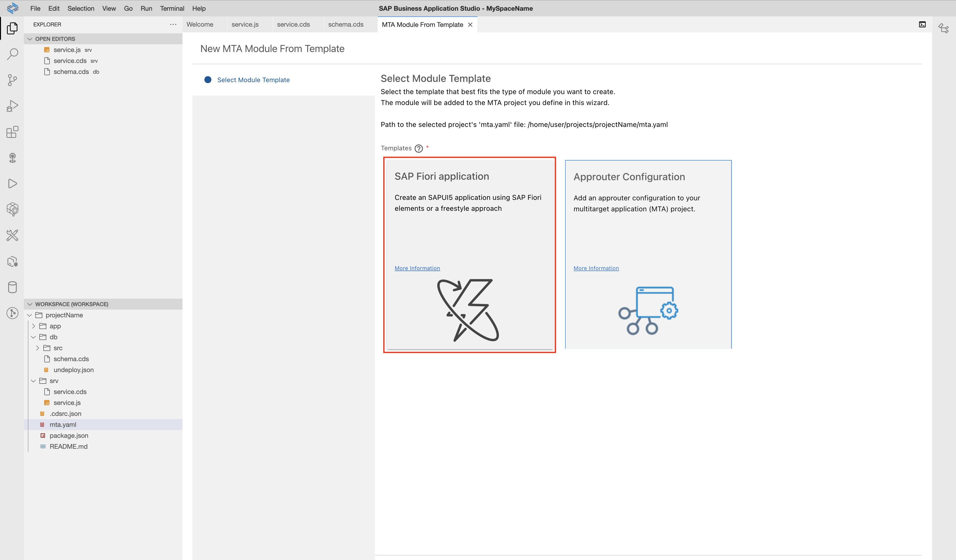
Task: Open the Go menu
Action: (128, 8)
